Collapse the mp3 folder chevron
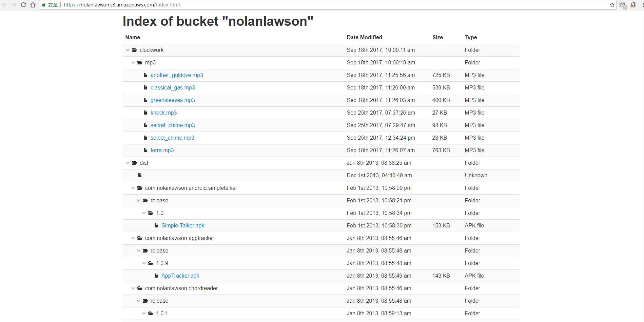 (133, 63)
